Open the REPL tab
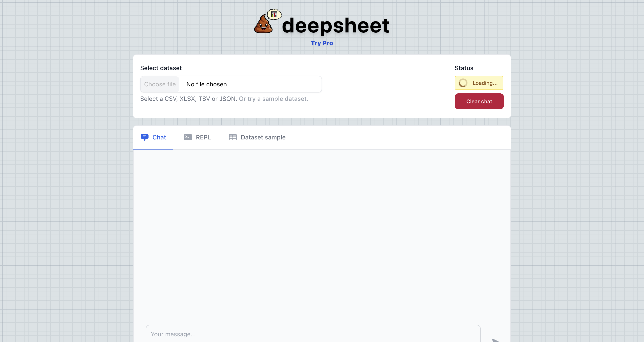Viewport: 644px width, 342px height. [197, 137]
